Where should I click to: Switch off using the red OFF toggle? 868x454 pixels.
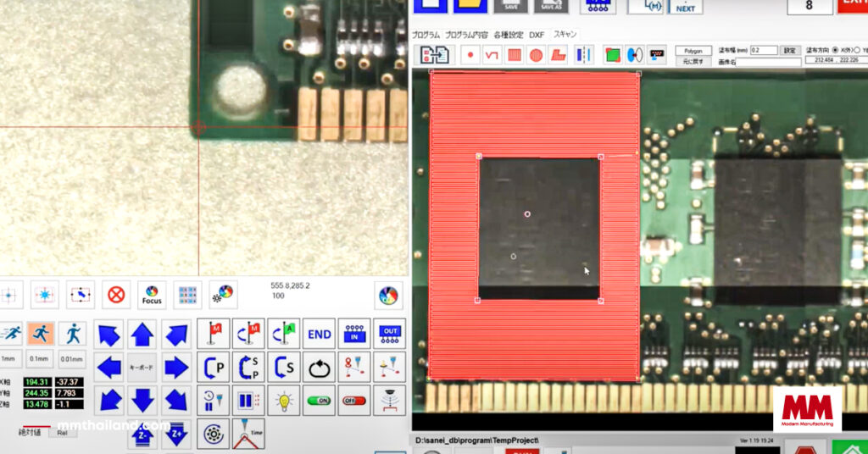coord(353,400)
